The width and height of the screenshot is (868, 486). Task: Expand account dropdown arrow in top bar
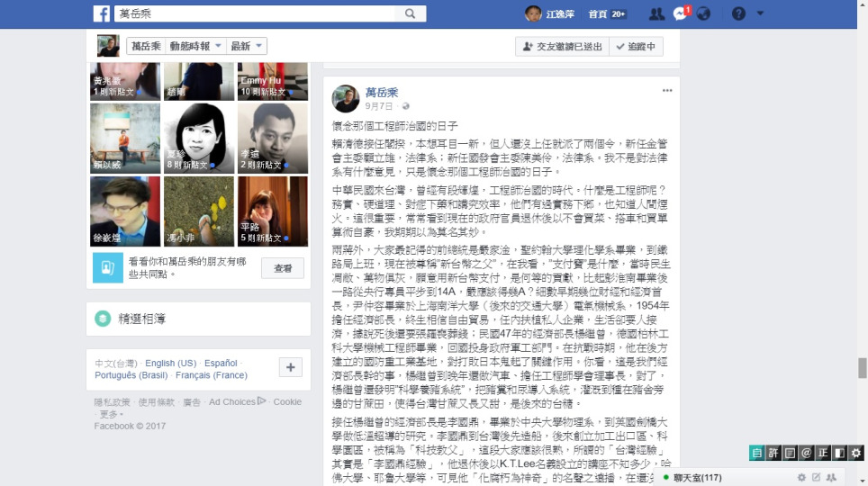click(760, 13)
